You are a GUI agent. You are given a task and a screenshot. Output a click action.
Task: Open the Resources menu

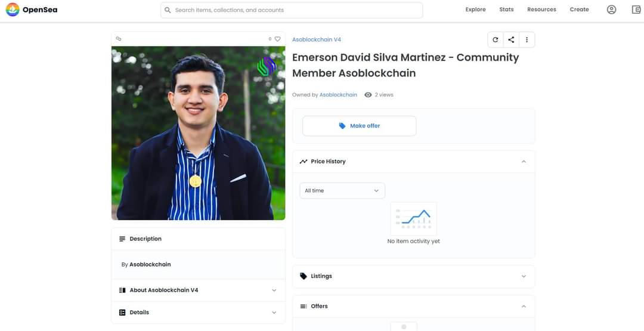click(x=541, y=10)
